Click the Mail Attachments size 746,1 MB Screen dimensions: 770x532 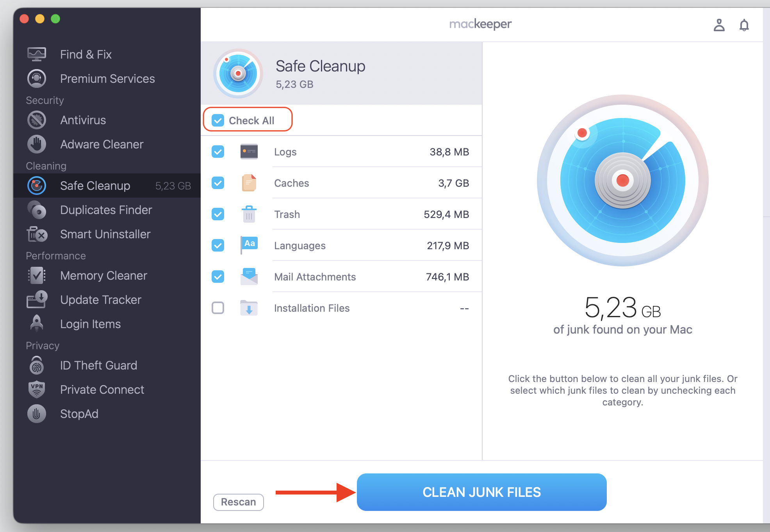[x=447, y=277]
